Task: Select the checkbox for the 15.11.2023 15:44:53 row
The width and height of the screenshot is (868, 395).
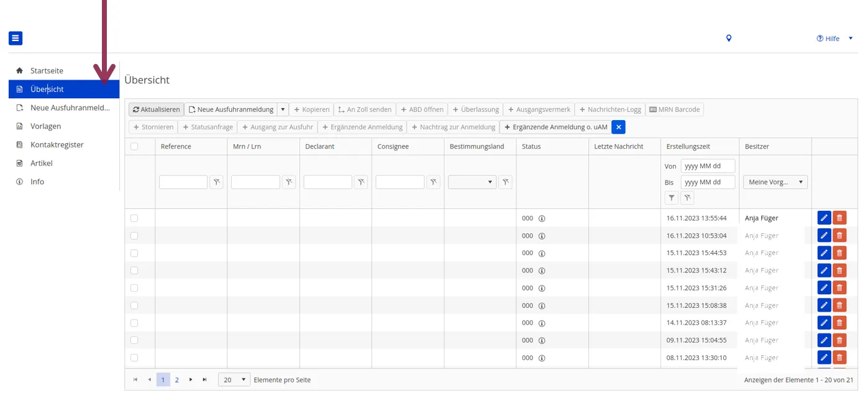Action: click(134, 253)
